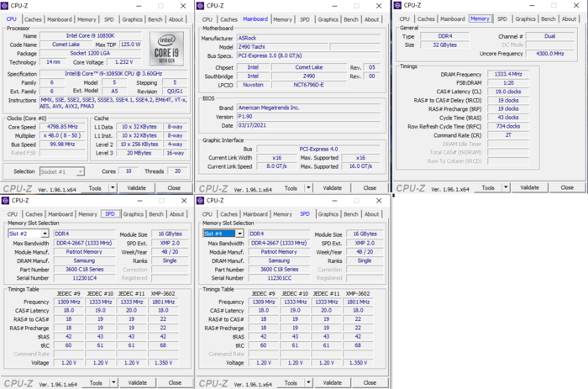
Task: Click the Tools button in the Memory window
Action: pos(488,187)
